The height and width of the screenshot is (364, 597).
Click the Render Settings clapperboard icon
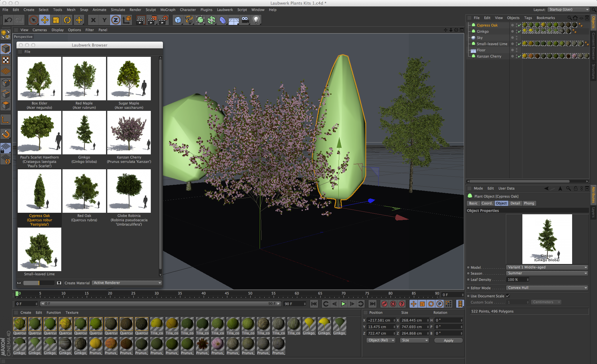pyautogui.click(x=163, y=20)
